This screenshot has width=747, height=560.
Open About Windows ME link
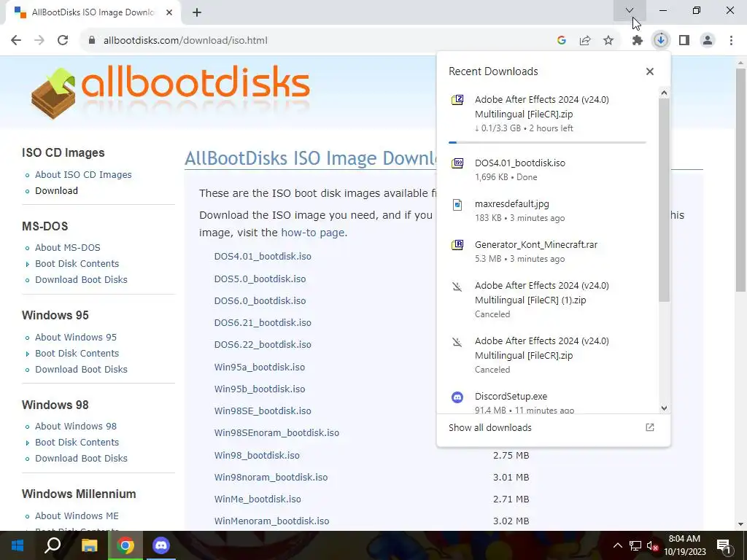point(77,516)
